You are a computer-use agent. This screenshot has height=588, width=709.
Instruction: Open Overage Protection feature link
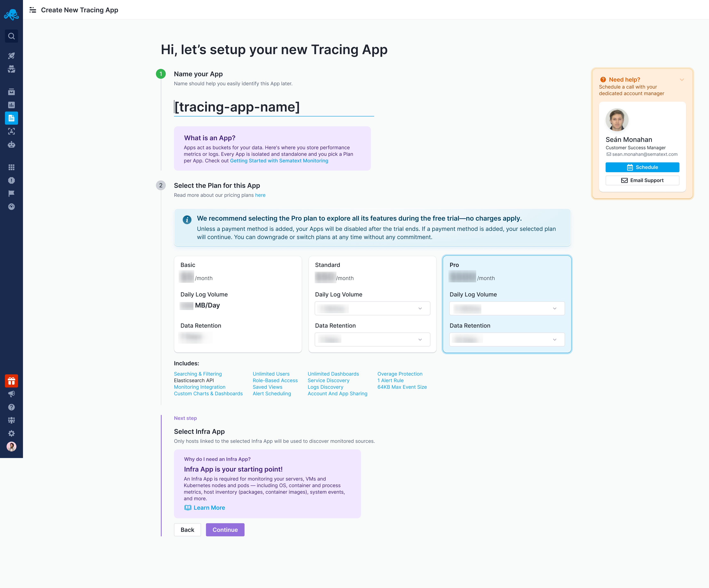click(400, 374)
